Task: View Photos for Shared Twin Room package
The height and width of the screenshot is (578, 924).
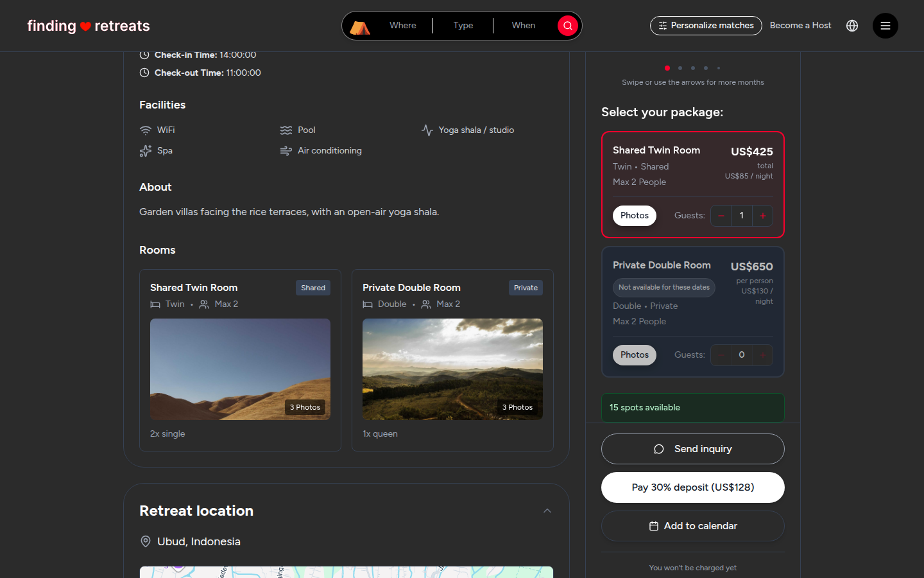Action: pos(635,216)
